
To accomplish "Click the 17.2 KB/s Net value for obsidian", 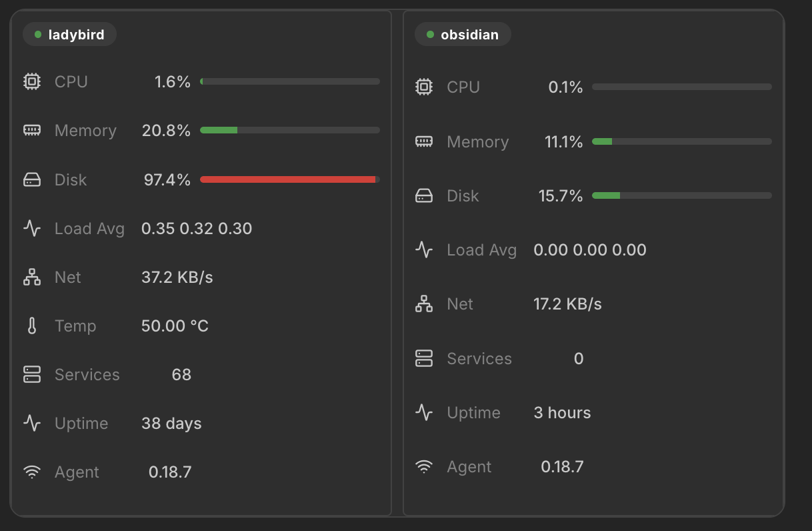I will point(567,304).
